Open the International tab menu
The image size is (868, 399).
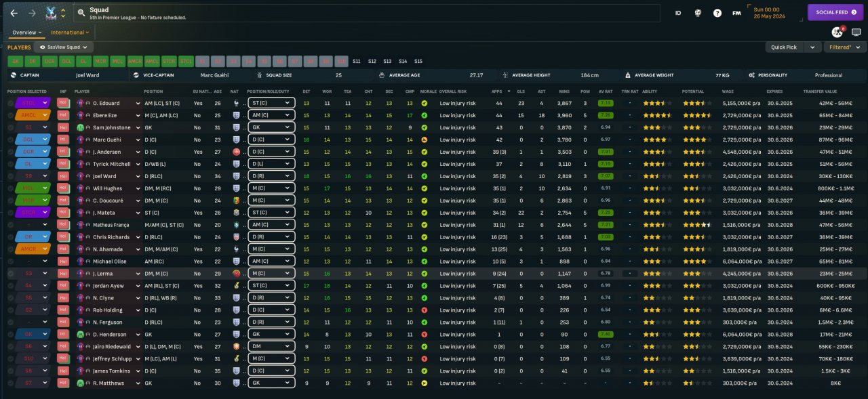70,33
